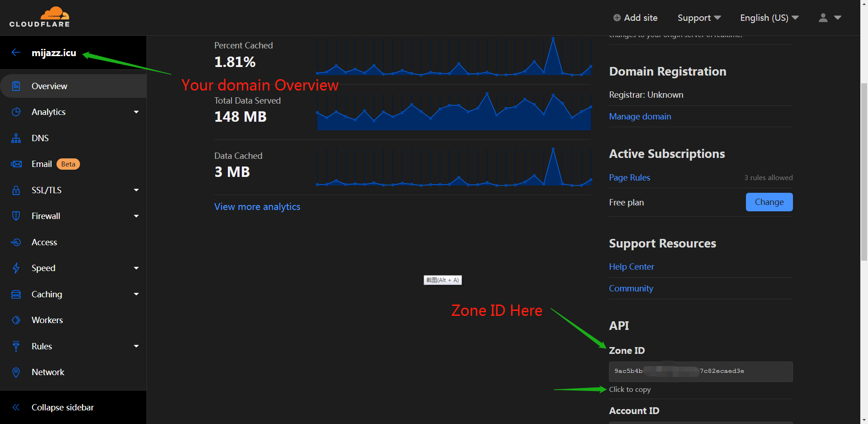This screenshot has width=868, height=424.
Task: Click the Speed lightning bolt icon
Action: pos(16,268)
